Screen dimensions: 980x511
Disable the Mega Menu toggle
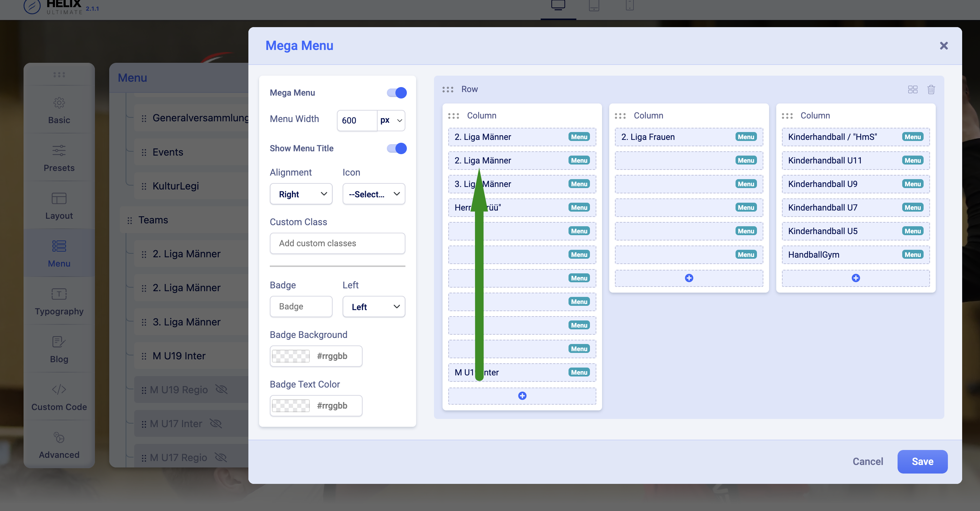(x=396, y=93)
